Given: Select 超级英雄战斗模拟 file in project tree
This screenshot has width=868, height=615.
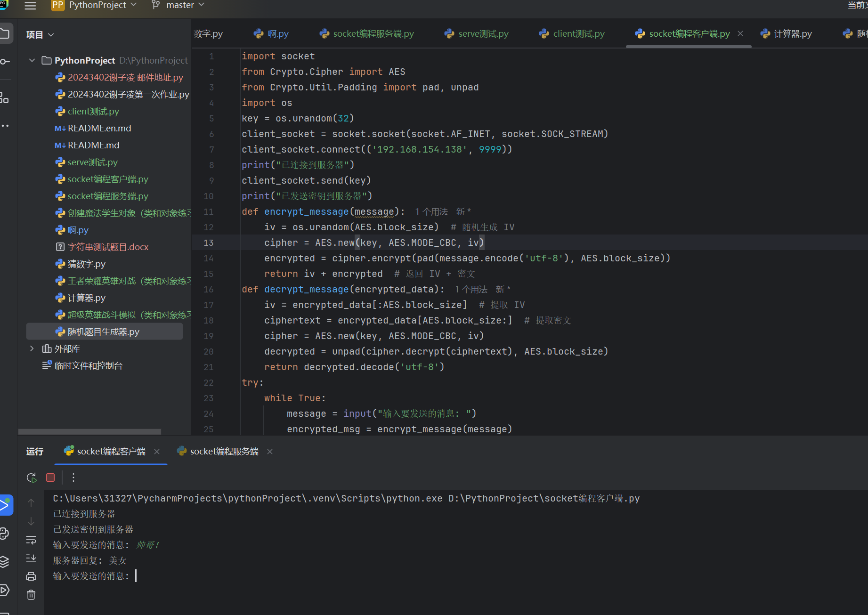Looking at the screenshot, I should (x=123, y=315).
